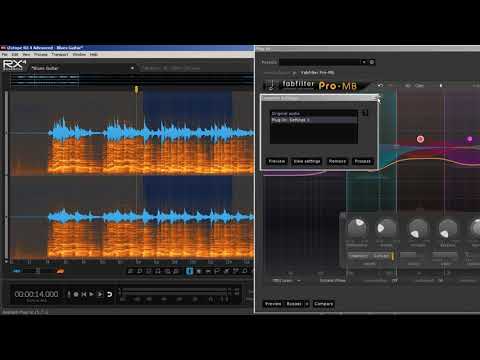480x360 pixels.
Task: Click the Copy button in Pro-MB header
Action: [x=419, y=86]
